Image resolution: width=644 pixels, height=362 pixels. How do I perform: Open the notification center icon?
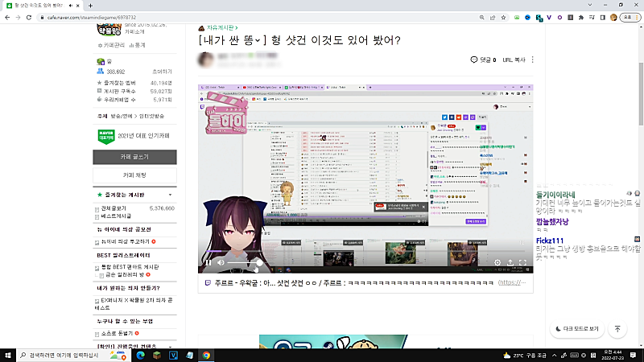click(633, 356)
